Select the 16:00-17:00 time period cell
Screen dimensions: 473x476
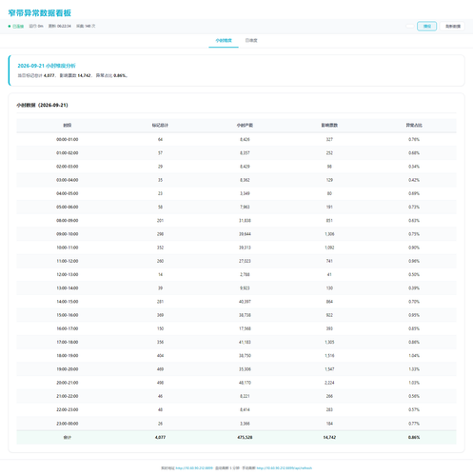(68, 328)
